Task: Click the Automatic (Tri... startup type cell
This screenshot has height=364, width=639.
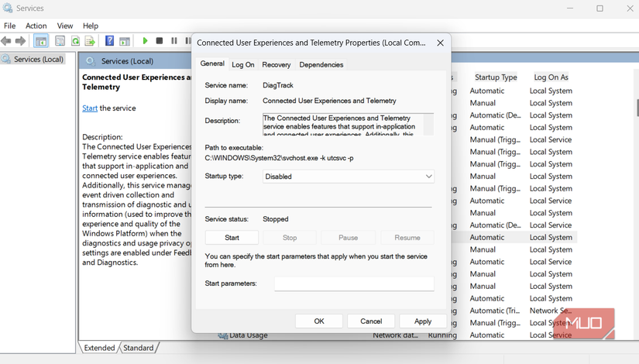Action: [x=495, y=311]
